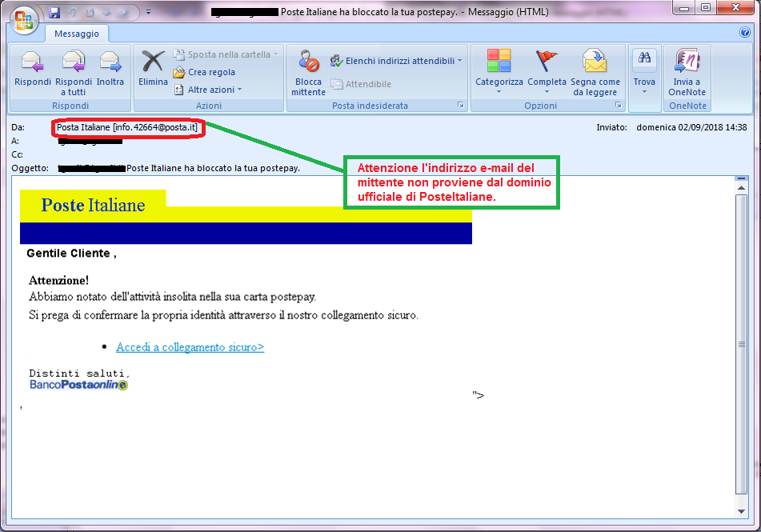Open the Sposta nella cartella dropdown
The image size is (761, 532).
[x=226, y=54]
